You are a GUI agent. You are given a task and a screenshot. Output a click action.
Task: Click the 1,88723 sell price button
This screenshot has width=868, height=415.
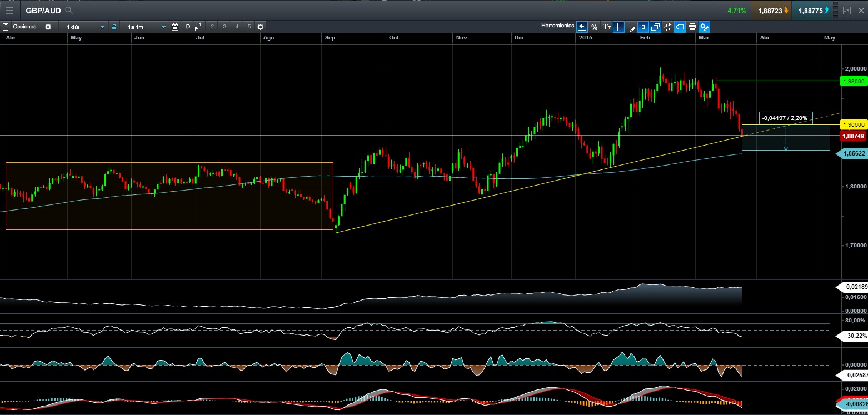[771, 10]
